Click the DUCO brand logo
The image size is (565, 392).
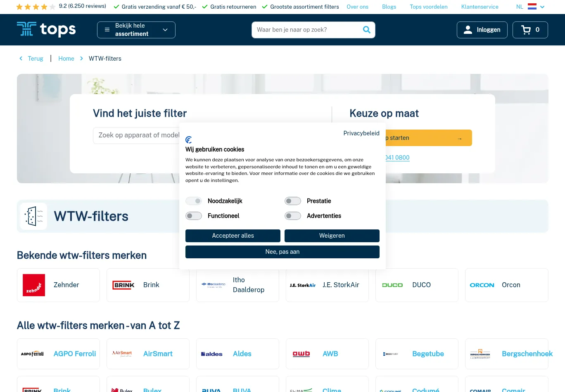[x=392, y=285]
